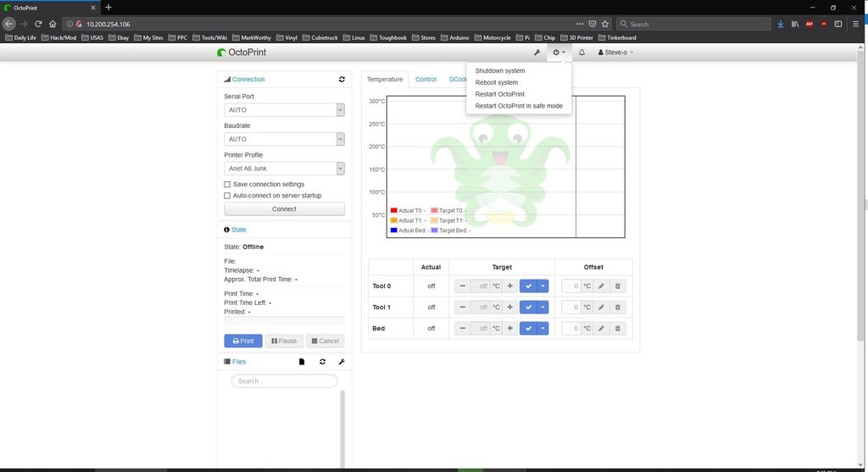
Task: Increase Tool 0 target temperature
Action: [x=509, y=286]
